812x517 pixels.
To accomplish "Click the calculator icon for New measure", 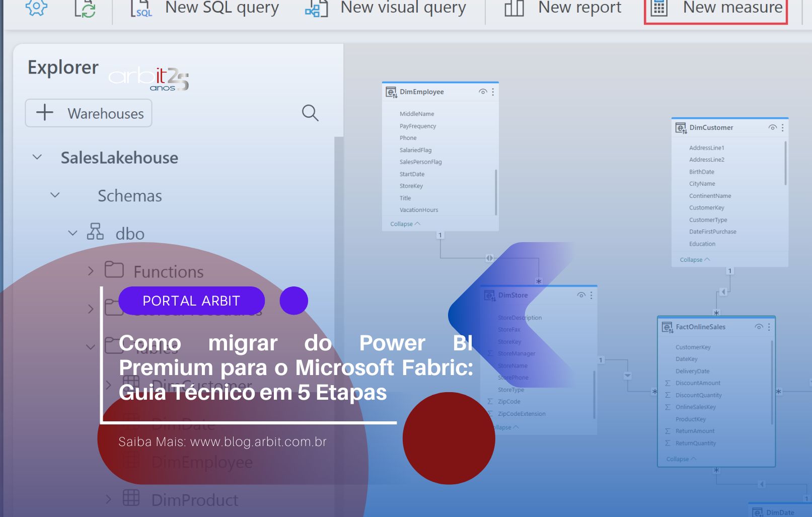I will coord(659,8).
